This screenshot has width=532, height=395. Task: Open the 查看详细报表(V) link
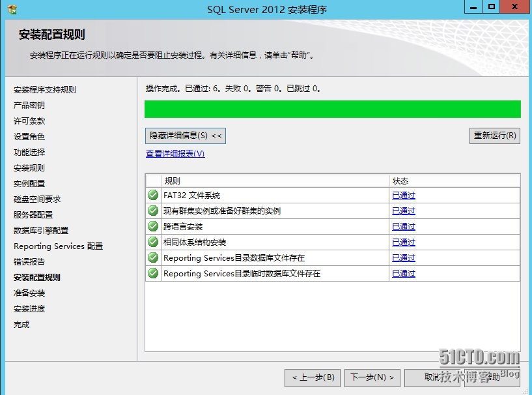pyautogui.click(x=175, y=154)
